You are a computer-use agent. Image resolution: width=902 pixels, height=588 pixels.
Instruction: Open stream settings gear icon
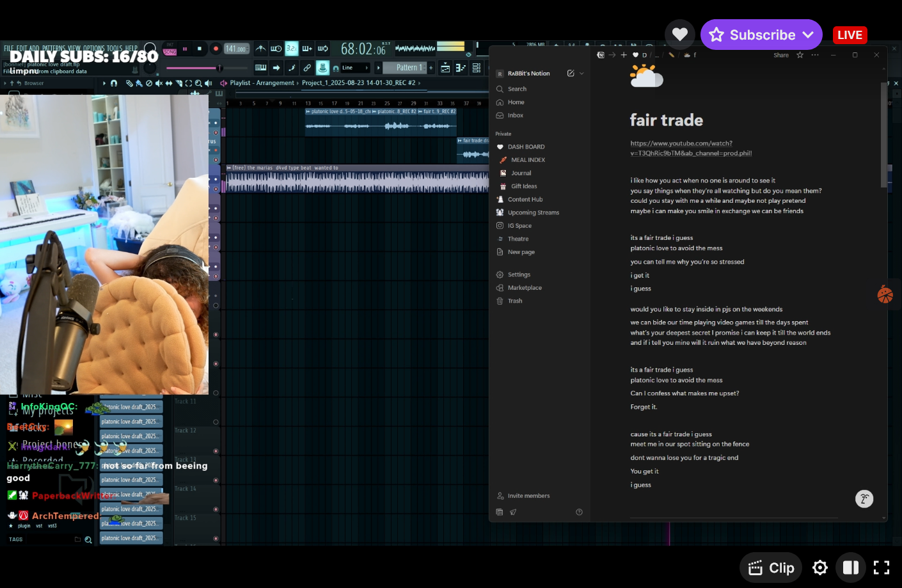click(820, 568)
